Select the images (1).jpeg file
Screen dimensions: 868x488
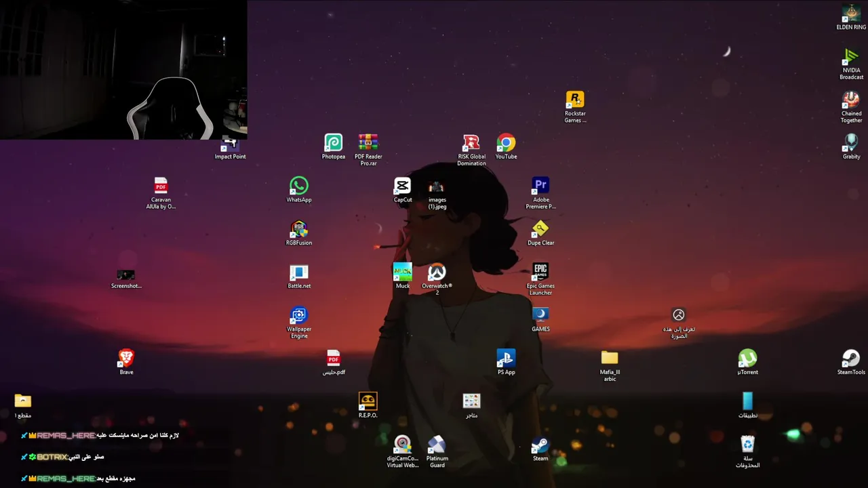437,193
